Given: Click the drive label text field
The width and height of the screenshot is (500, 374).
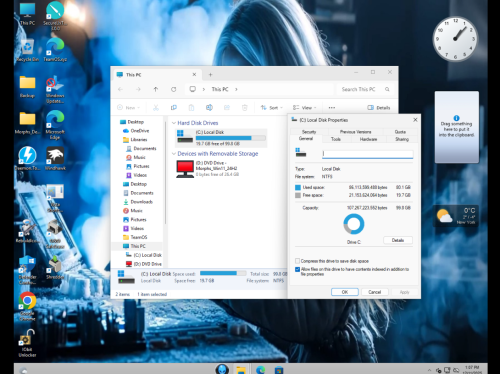Looking at the screenshot, I should (368, 154).
